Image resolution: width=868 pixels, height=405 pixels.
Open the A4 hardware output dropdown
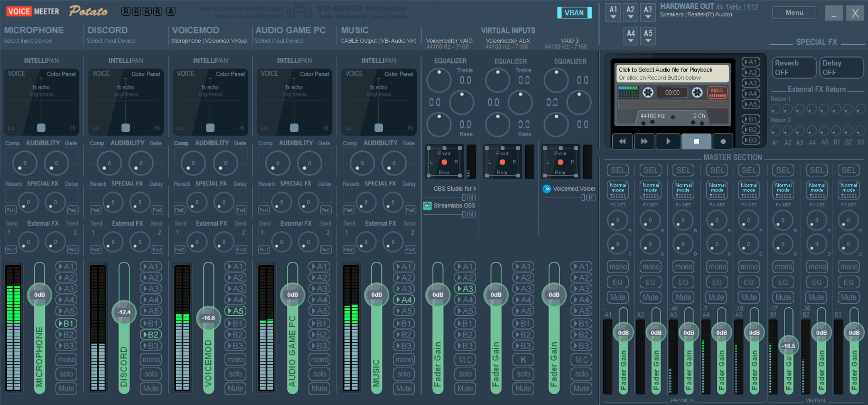[x=631, y=36]
